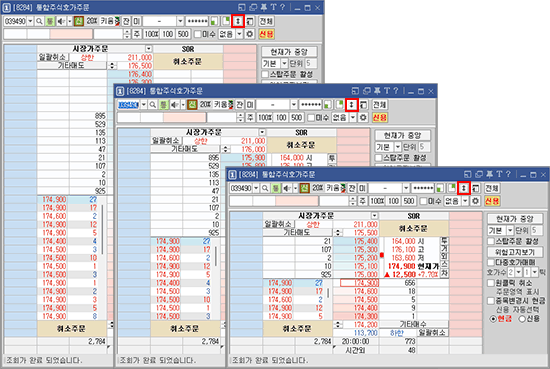Click the search magnifier icon in front window

(x=265, y=188)
